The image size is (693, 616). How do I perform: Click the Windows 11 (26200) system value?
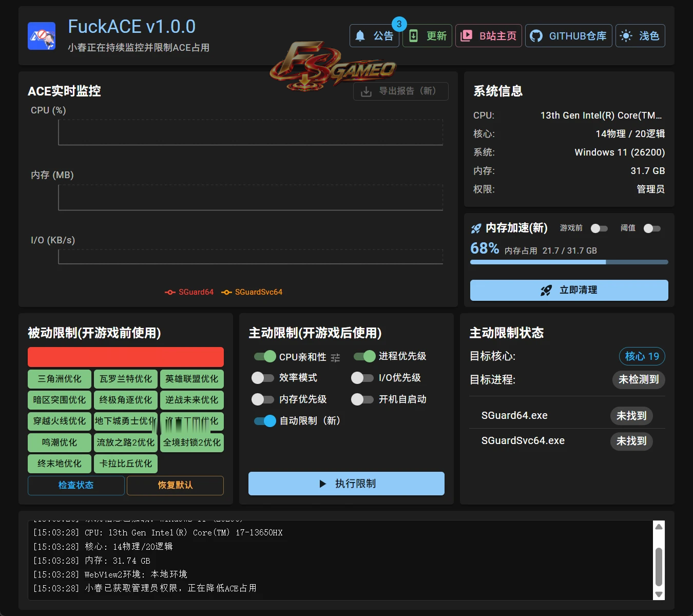[x=620, y=152]
